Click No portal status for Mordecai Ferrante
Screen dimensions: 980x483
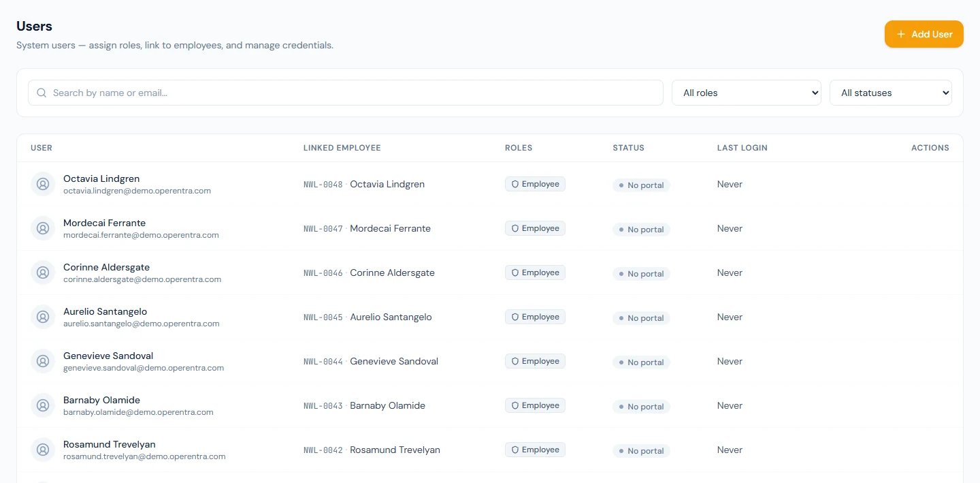[641, 230]
